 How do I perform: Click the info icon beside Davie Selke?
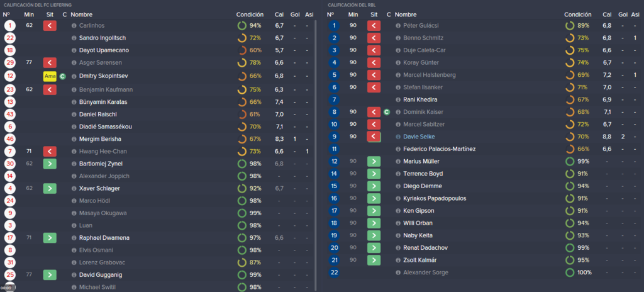[x=397, y=137]
